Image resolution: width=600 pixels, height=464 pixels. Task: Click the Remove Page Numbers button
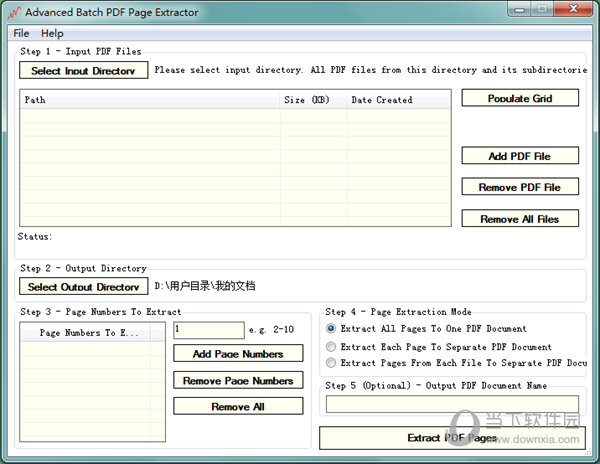point(238,380)
